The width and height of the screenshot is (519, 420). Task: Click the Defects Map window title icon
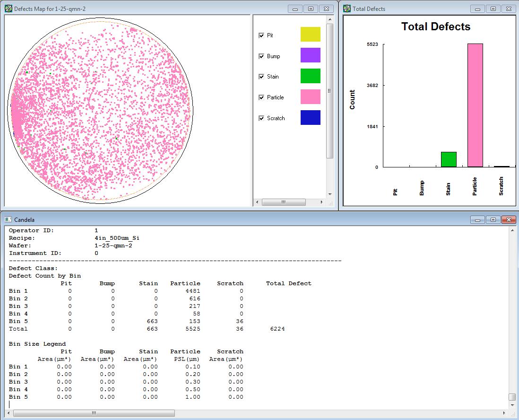click(8, 9)
